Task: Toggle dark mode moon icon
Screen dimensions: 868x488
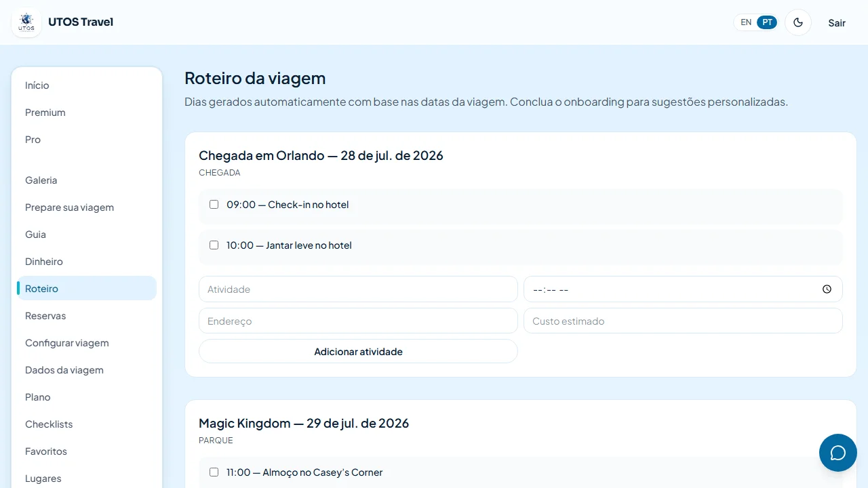Action: click(798, 22)
